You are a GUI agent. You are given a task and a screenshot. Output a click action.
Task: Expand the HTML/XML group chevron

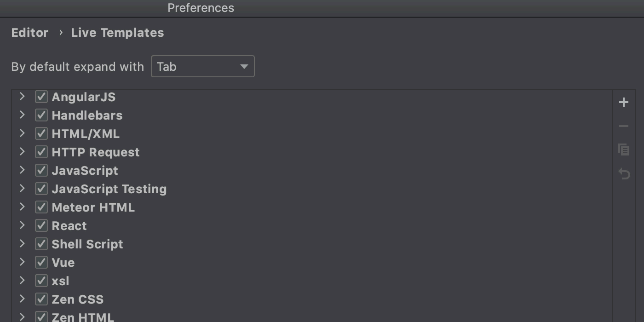[x=22, y=133]
